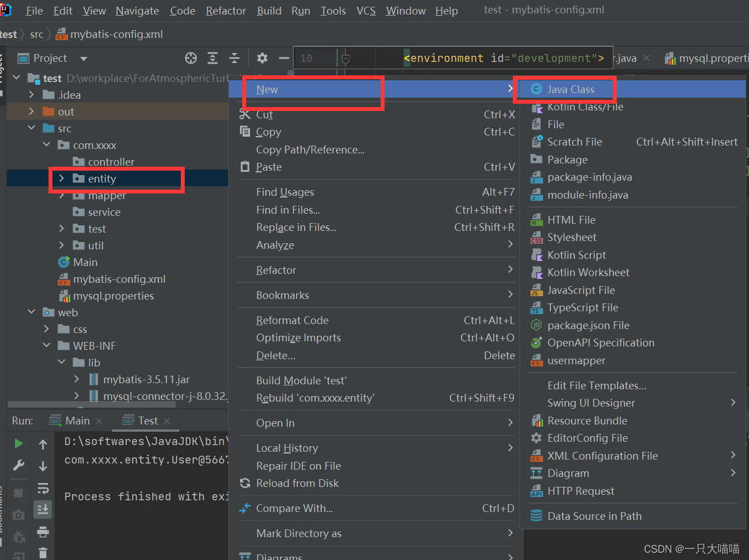This screenshot has height=560, width=749.
Task: Open the VCS menu
Action: (x=366, y=11)
